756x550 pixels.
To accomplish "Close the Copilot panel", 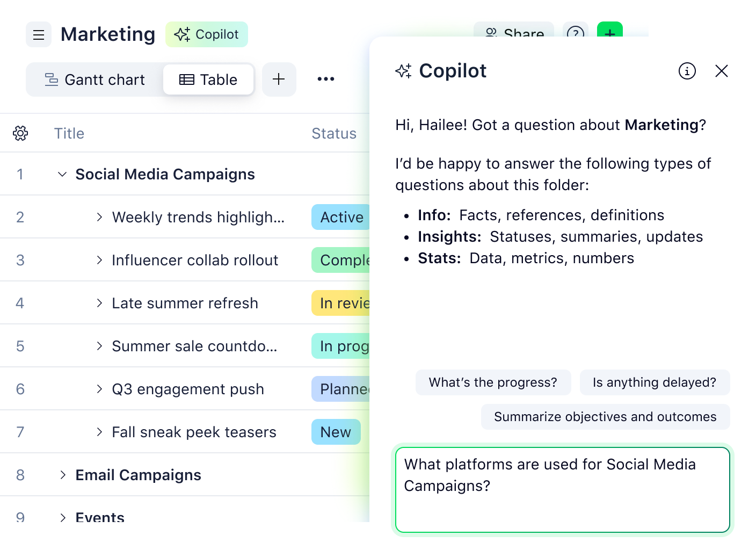I will pos(721,71).
